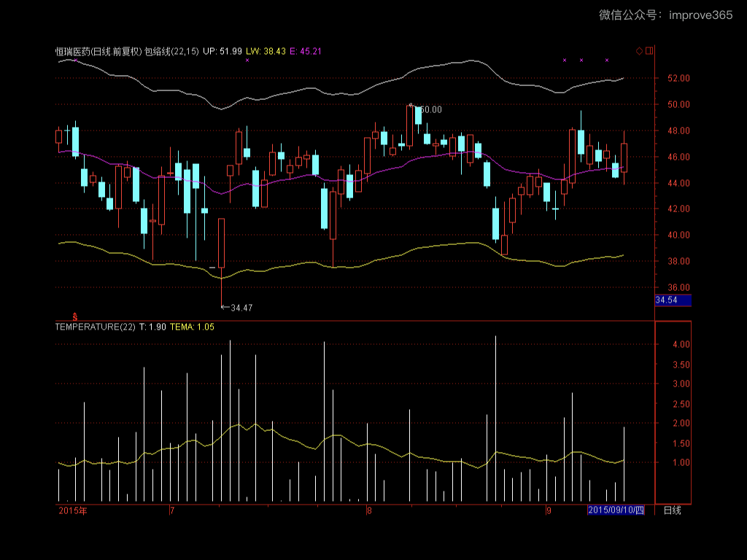The image size is (747, 560).
Task: Click the 50.00 high price marker
Action: pyautogui.click(x=429, y=109)
